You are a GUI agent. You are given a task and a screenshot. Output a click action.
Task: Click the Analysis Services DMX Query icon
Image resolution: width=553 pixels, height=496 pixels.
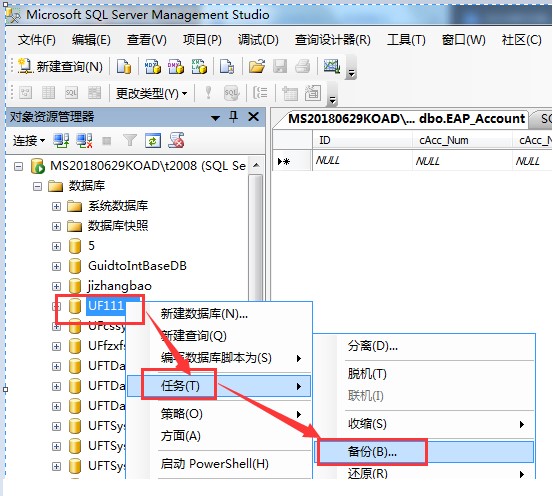[176, 66]
